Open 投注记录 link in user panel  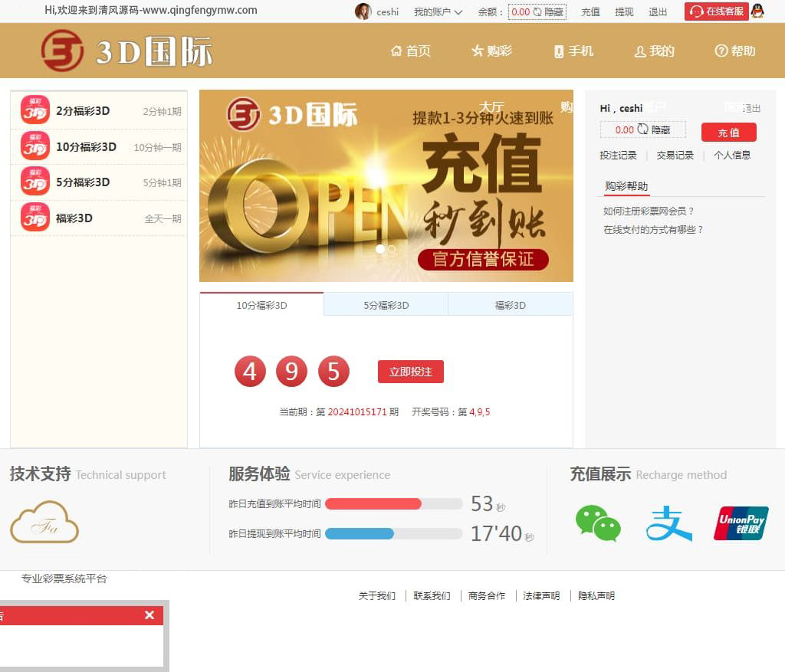tap(618, 156)
